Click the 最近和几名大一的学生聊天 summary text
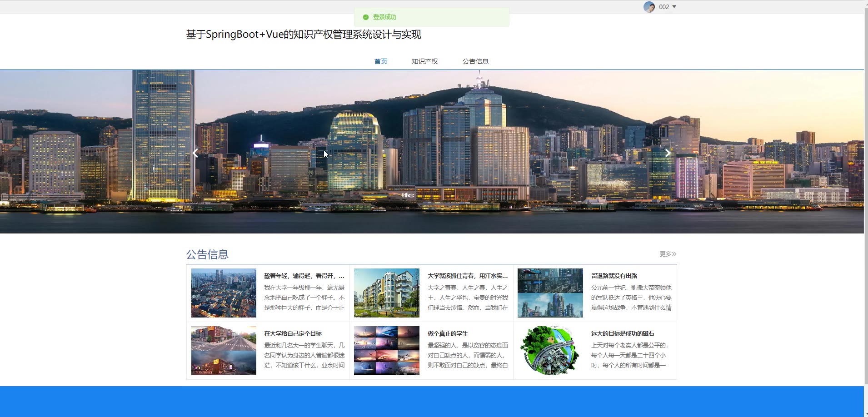The image size is (868, 417). (x=304, y=355)
